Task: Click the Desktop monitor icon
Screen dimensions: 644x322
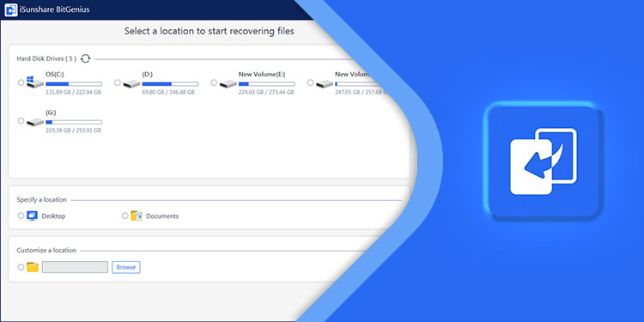Action: pyautogui.click(x=32, y=216)
